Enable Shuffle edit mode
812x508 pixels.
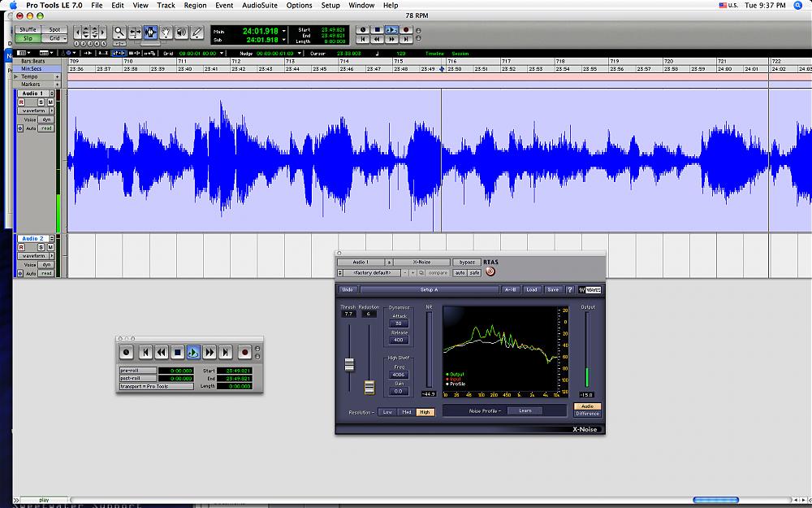coord(28,29)
